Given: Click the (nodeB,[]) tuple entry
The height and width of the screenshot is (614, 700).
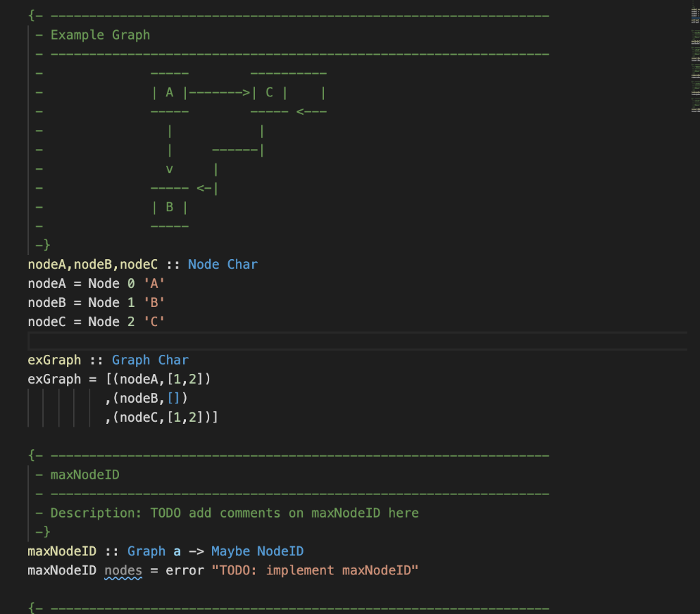Looking at the screenshot, I should 150,397.
